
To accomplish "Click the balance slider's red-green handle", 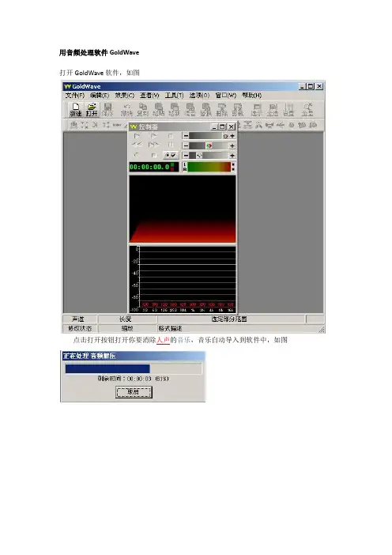I will tap(209, 145).
